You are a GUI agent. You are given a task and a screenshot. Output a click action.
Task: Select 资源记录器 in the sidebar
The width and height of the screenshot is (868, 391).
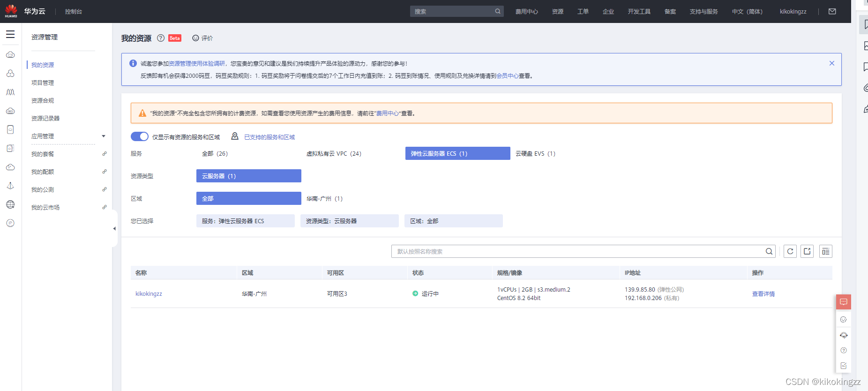45,118
